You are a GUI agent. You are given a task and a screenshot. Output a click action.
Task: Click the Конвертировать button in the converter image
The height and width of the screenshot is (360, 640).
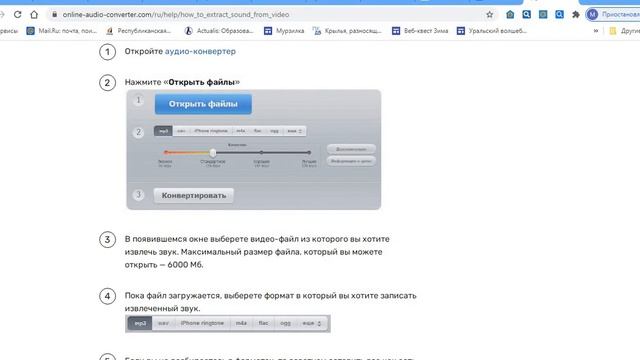[193, 196]
